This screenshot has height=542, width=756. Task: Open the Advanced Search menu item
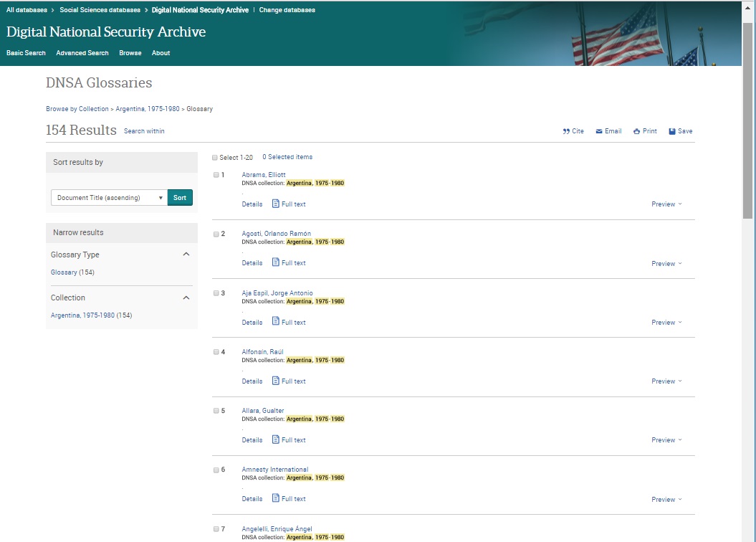click(x=82, y=53)
